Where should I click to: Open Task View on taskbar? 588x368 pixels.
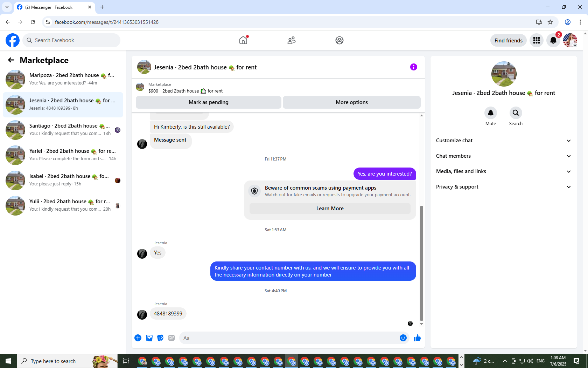126,361
